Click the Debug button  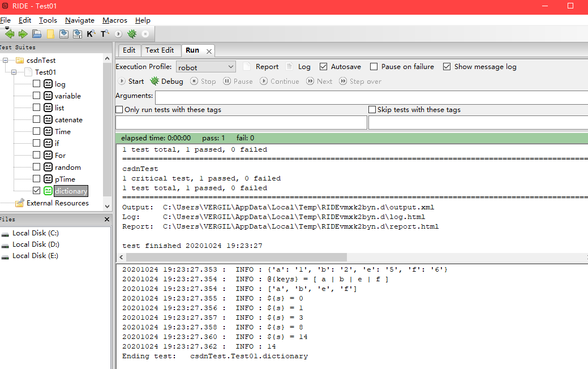click(167, 81)
